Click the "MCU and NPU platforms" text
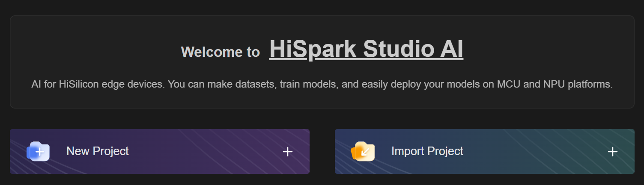The height and width of the screenshot is (185, 644). pos(555,84)
